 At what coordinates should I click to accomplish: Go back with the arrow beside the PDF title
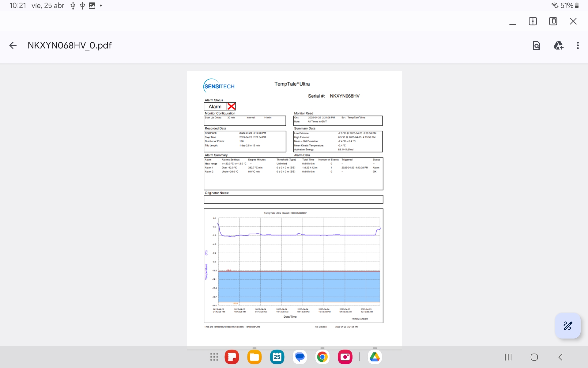(x=13, y=45)
